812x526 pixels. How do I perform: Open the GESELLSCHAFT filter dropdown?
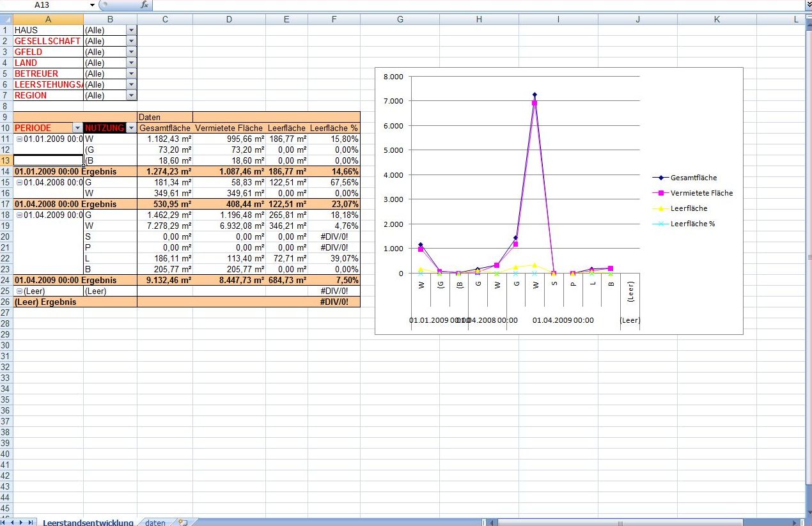coord(132,41)
